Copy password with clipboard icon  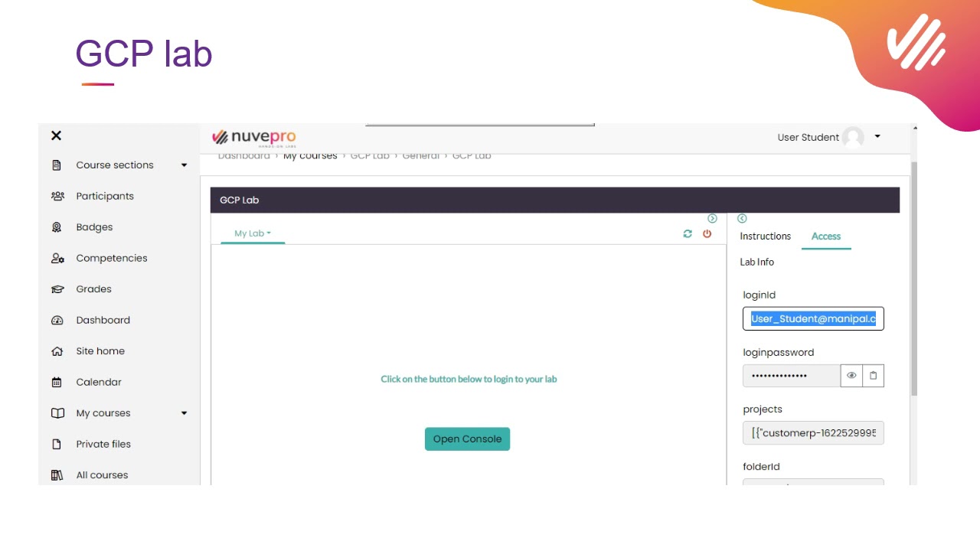tap(873, 376)
